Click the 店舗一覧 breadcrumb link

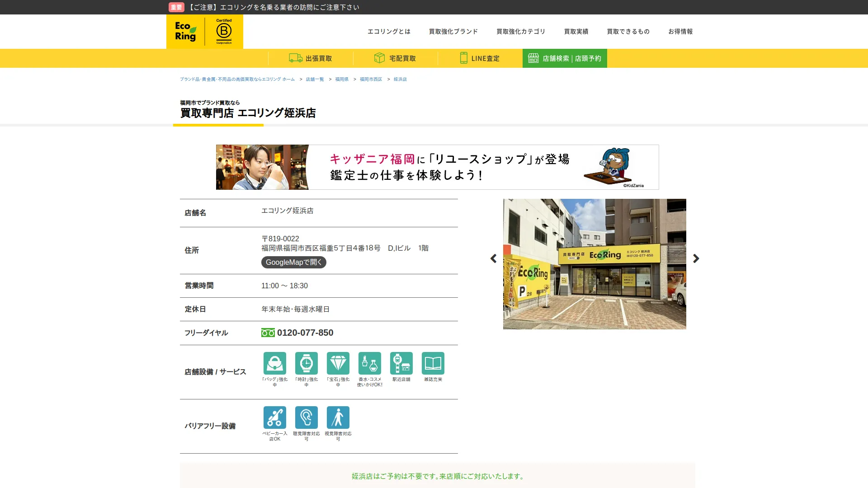pyautogui.click(x=315, y=80)
